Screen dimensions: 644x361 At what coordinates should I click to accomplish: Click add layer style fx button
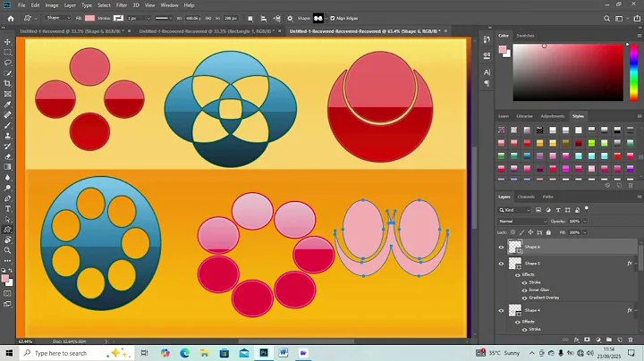576,340
